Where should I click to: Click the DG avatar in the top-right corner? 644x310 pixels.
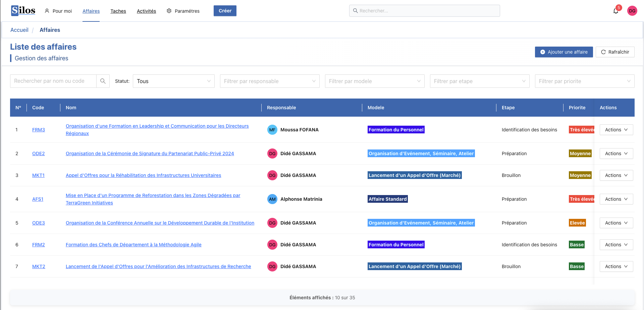[632, 10]
